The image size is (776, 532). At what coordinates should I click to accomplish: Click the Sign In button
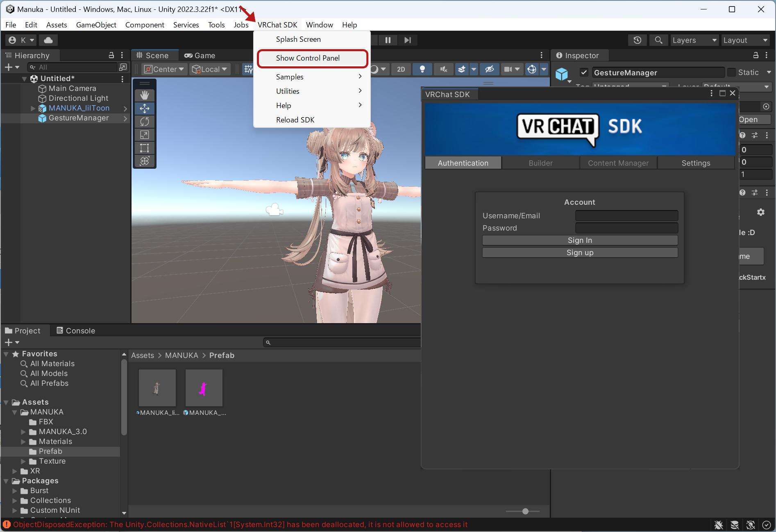[x=580, y=240]
